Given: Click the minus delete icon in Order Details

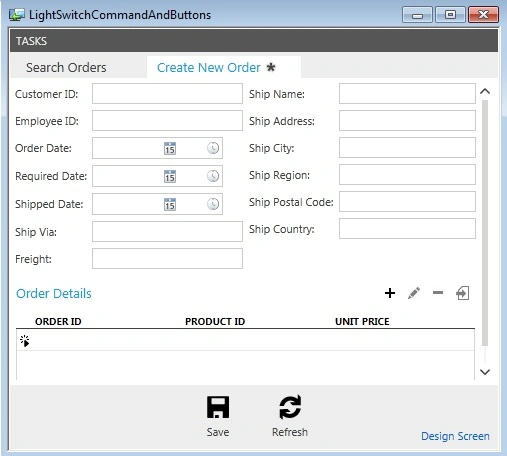Looking at the screenshot, I should coord(438,293).
